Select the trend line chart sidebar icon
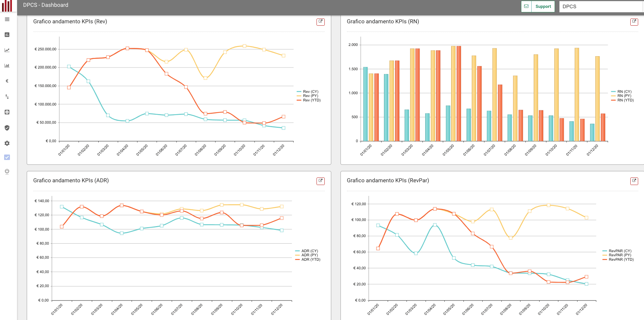Image resolution: width=644 pixels, height=320 pixels. [x=7, y=50]
